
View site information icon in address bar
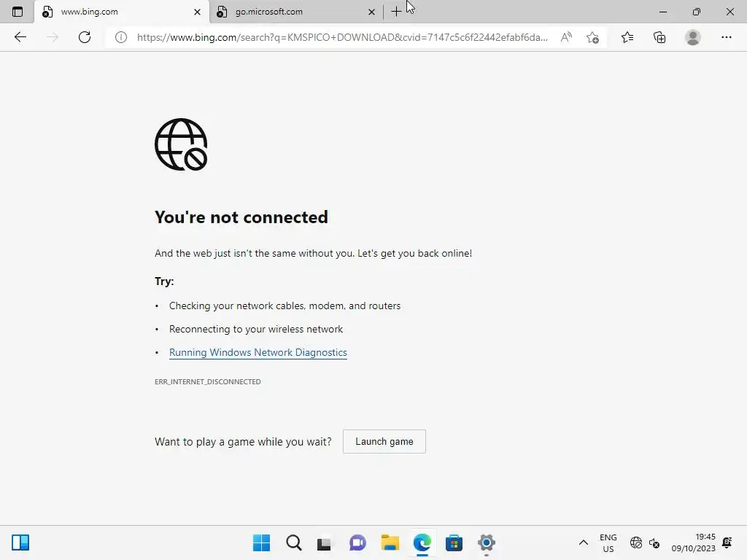121,37
